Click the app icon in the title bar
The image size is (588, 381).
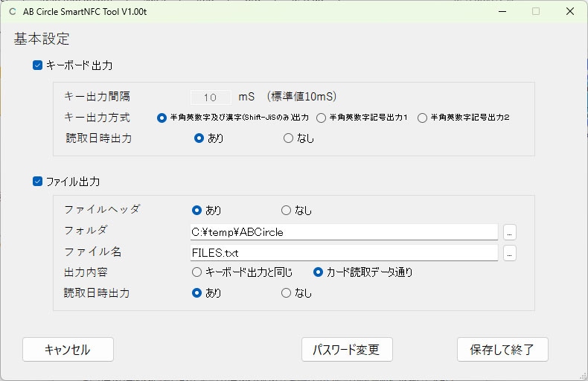12,11
